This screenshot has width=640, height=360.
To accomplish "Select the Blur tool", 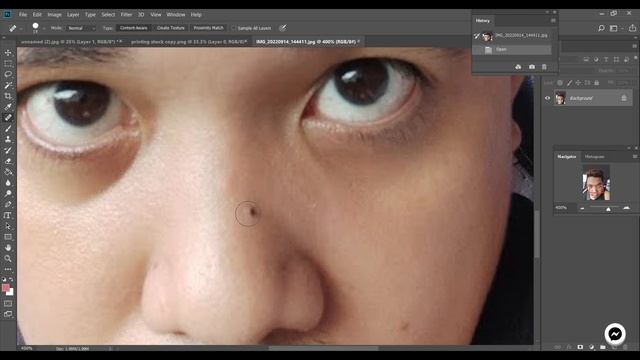I will (x=8, y=183).
